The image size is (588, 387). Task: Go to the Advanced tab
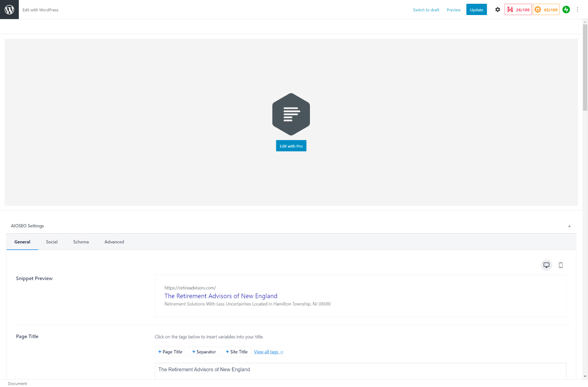114,242
